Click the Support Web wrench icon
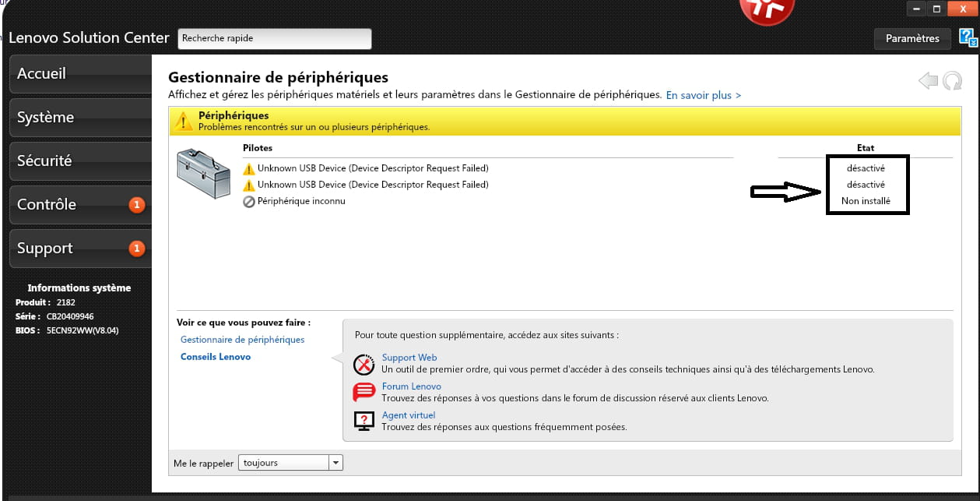 364,364
